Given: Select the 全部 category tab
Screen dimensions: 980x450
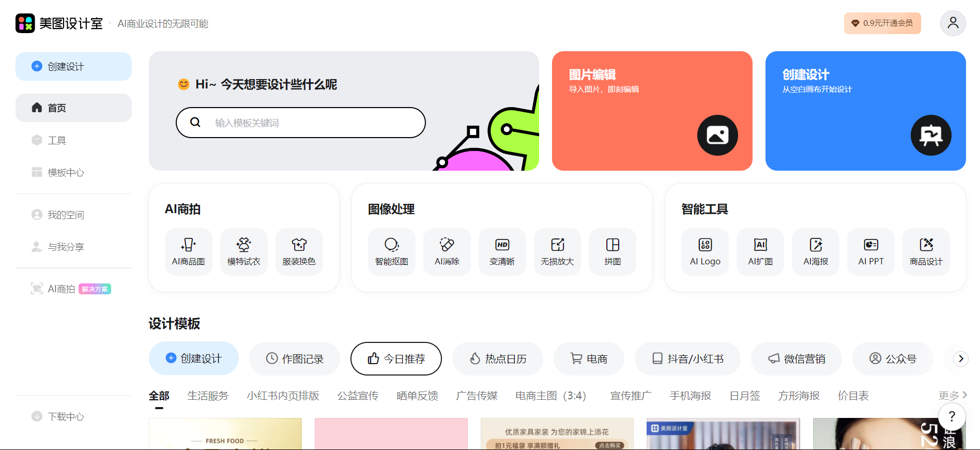Looking at the screenshot, I should pyautogui.click(x=159, y=396).
